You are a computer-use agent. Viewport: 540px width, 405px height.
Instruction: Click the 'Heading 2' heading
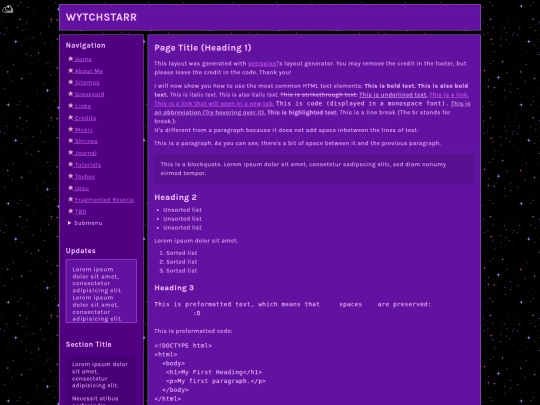(175, 197)
